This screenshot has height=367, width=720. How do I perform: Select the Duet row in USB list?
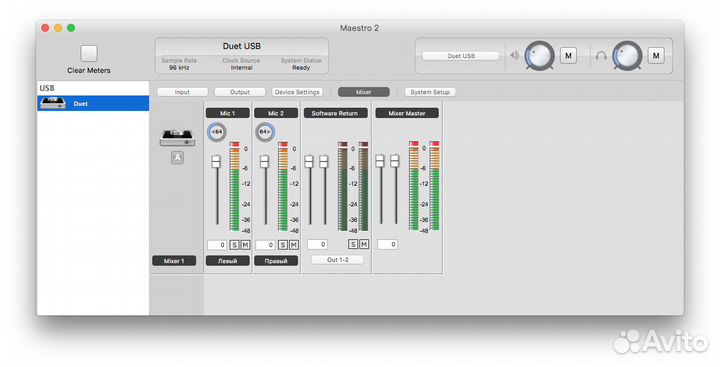pyautogui.click(x=93, y=103)
